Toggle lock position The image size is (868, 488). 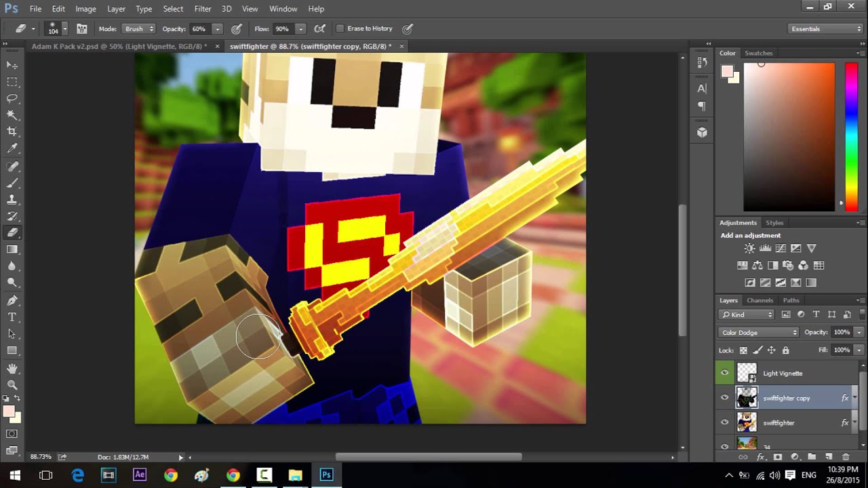pyautogui.click(x=771, y=350)
